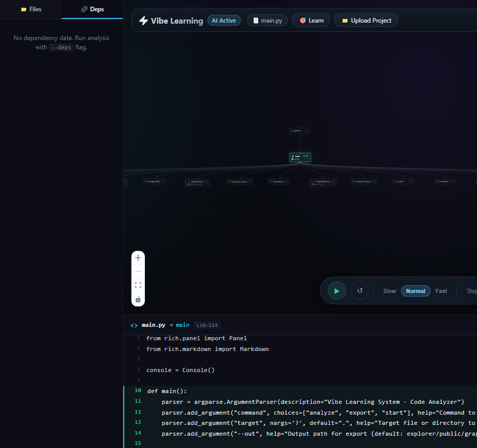Image resolution: width=477 pixels, height=448 pixels.
Task: Reset the playback animation
Action: coord(359,291)
